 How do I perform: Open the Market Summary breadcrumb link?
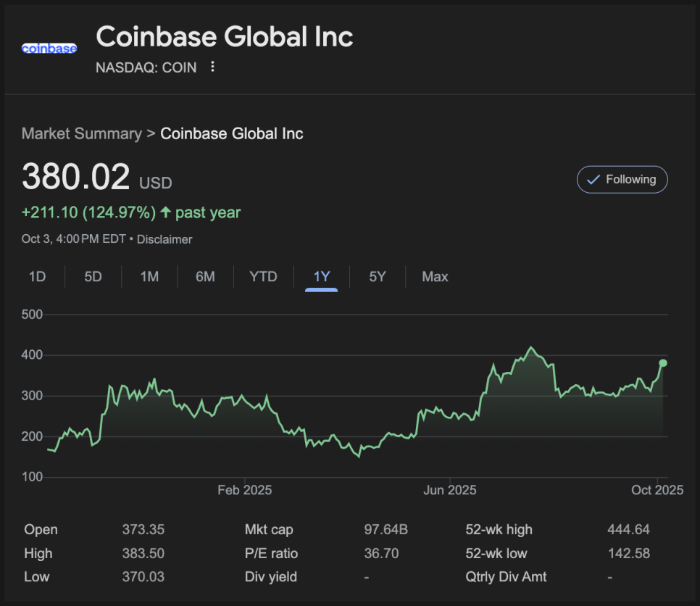[81, 133]
